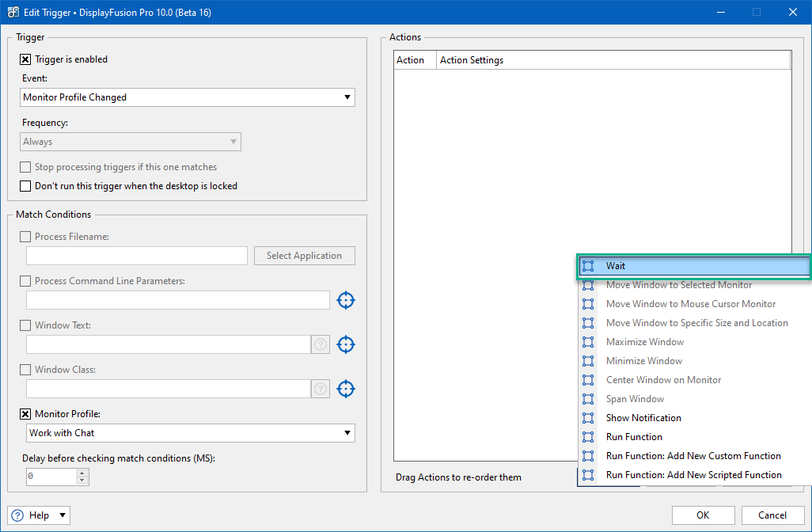Click target crosshair icon for Process Command Line Parameters
Image resolution: width=812 pixels, height=532 pixels.
(x=346, y=300)
